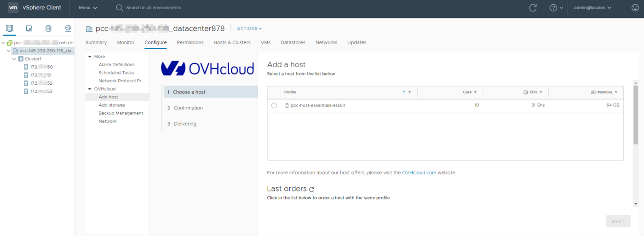Open the feedback smiley icon
Image resolution: width=644 pixels, height=236 pixels.
tap(635, 8)
